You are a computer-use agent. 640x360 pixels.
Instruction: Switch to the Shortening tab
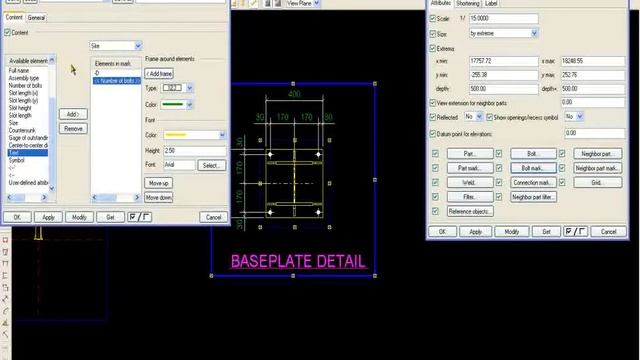pyautogui.click(x=468, y=3)
